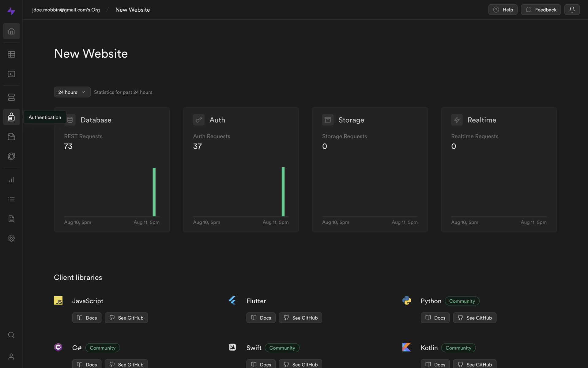The width and height of the screenshot is (588, 368).
Task: Click See GitHub for Kotlin
Action: click(x=475, y=364)
